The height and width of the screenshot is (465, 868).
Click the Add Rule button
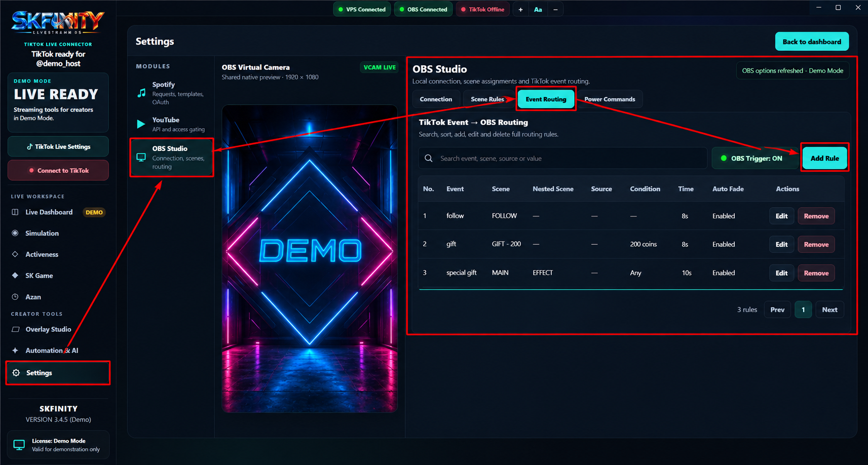coord(824,158)
